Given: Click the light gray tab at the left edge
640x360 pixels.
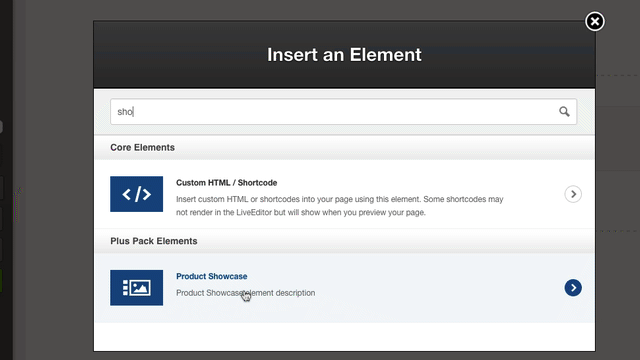Looking at the screenshot, I should 1,127.
